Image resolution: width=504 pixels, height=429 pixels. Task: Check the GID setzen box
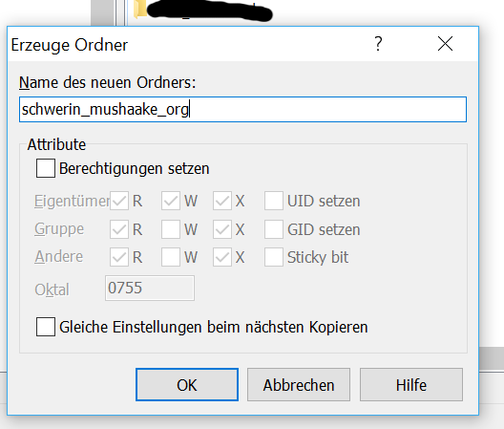tap(274, 229)
